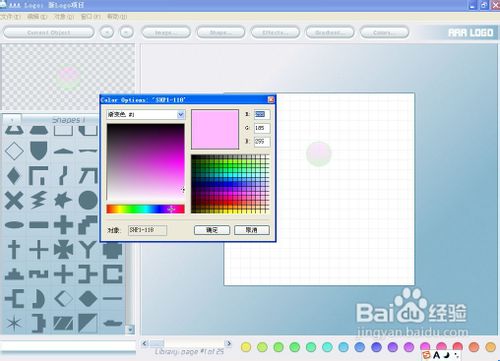Open the 对象 (Object) menu

pyautogui.click(x=63, y=16)
